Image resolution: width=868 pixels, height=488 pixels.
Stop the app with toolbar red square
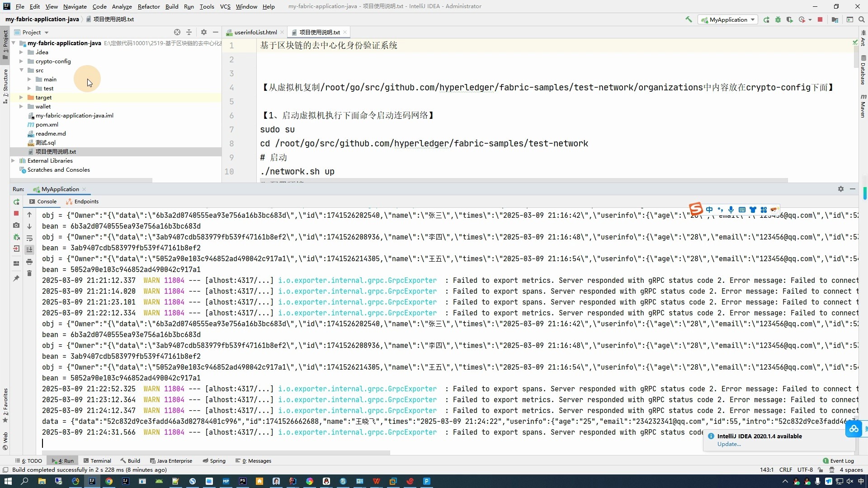[820, 19]
